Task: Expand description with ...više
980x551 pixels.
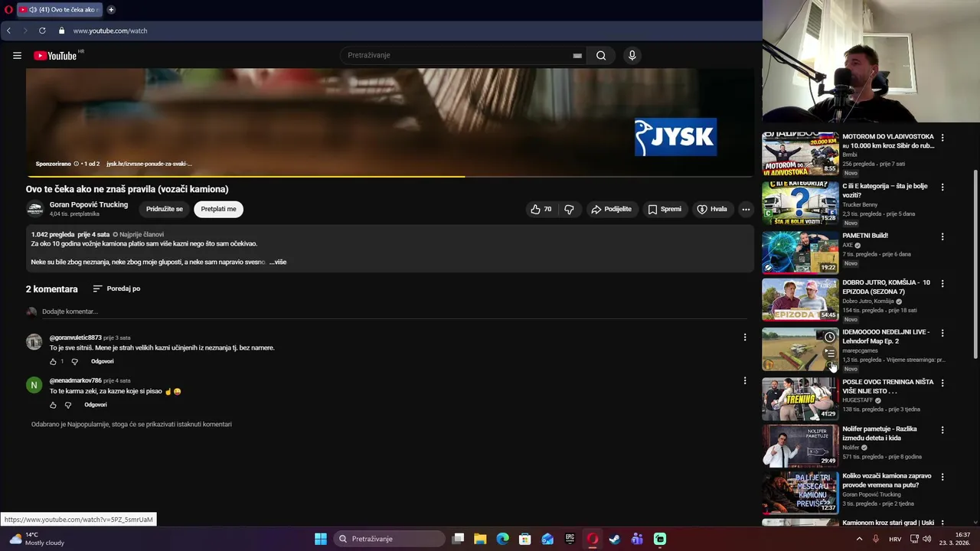Action: pos(277,262)
